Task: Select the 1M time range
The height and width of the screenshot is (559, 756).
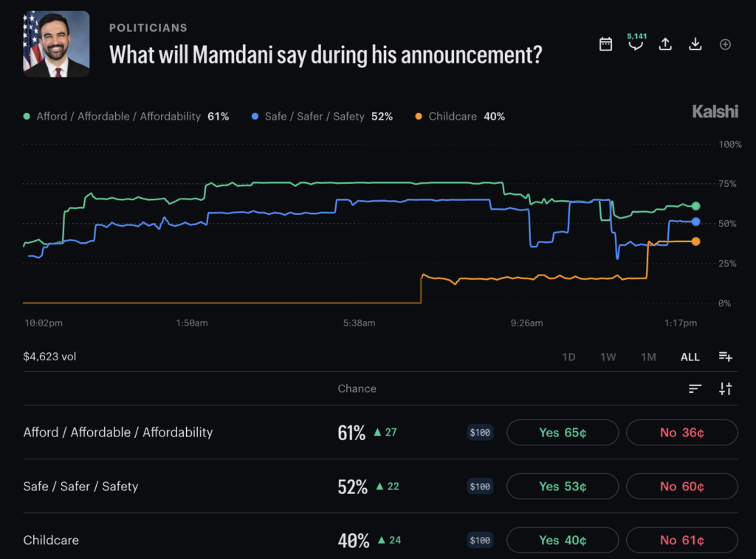Action: click(648, 357)
